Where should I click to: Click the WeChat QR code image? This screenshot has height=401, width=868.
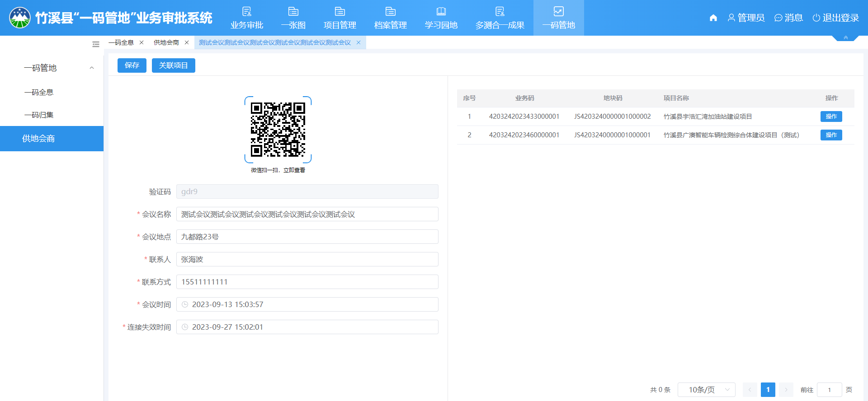[x=278, y=130]
